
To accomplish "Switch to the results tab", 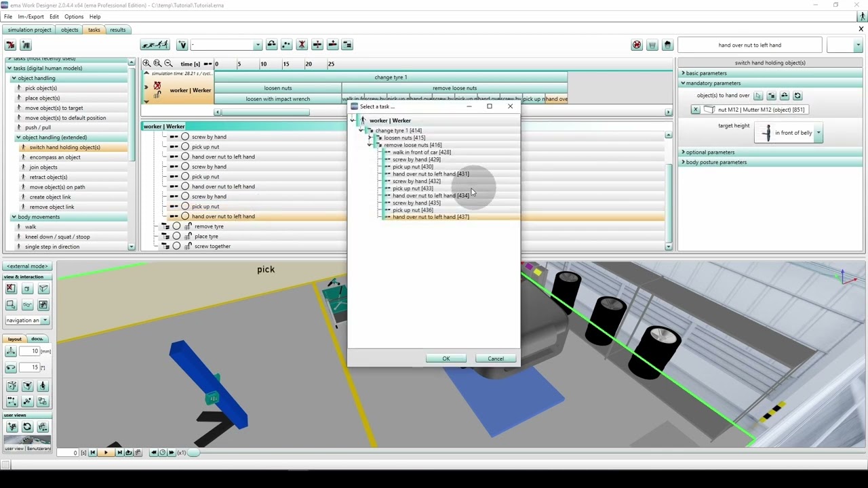I will (118, 30).
